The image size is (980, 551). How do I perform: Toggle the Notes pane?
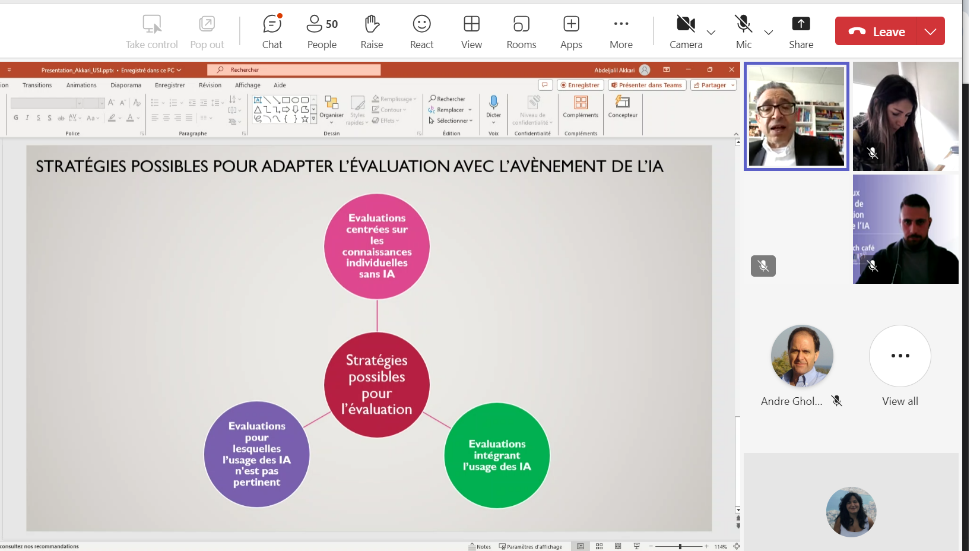click(480, 546)
